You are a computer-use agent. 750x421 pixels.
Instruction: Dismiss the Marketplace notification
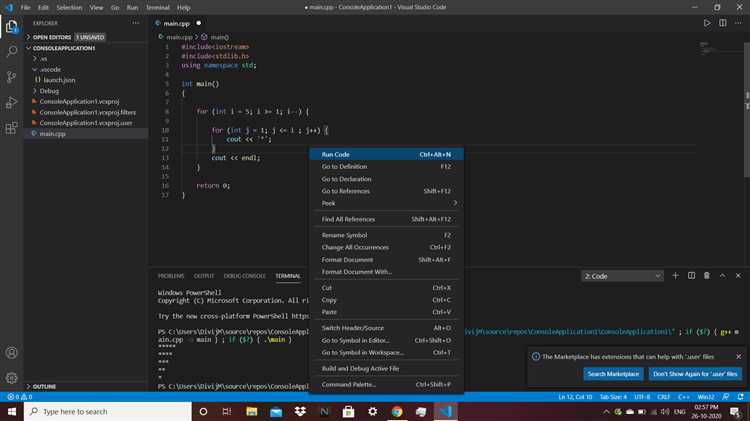[x=739, y=356]
